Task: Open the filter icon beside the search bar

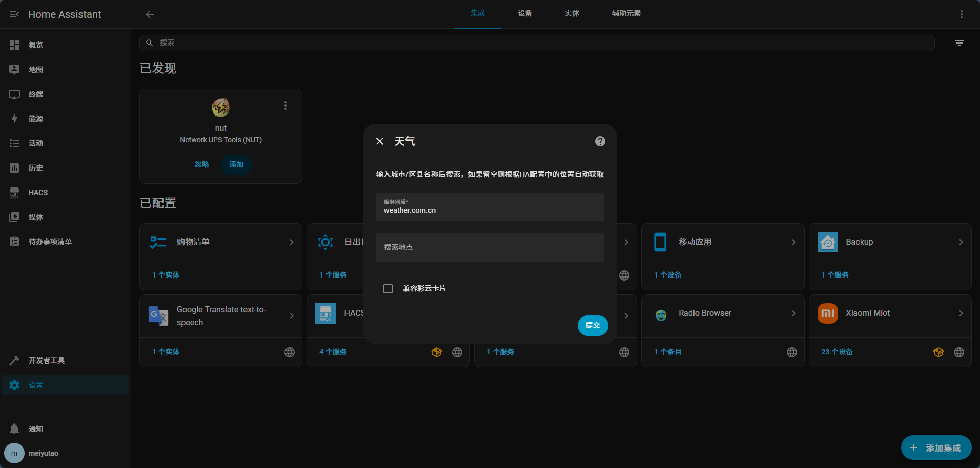Action: [959, 43]
